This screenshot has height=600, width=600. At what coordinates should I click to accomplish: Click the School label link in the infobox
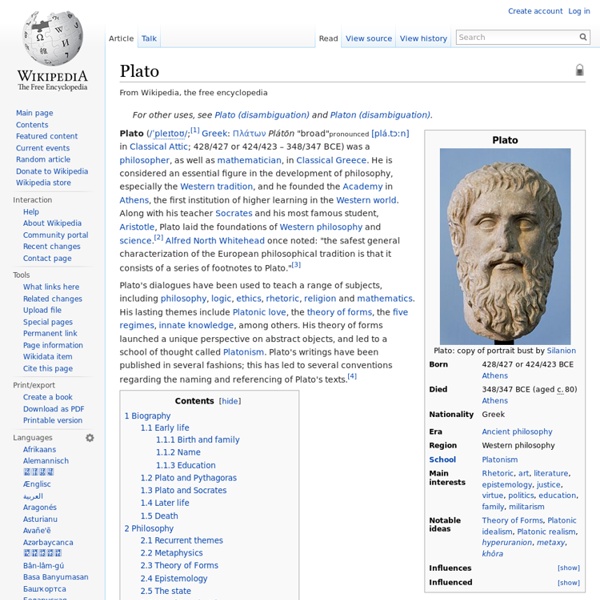coord(442,459)
